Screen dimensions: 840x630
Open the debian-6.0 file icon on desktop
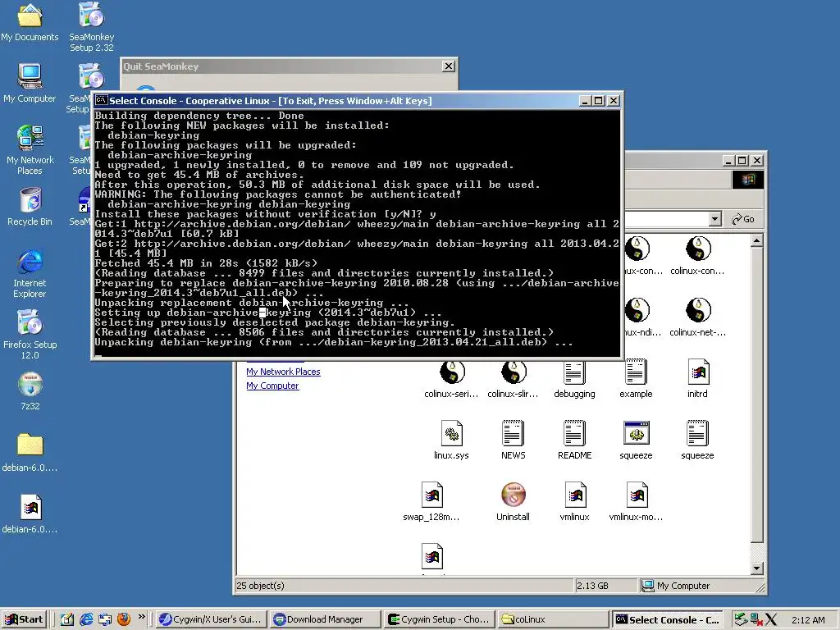coord(30,514)
